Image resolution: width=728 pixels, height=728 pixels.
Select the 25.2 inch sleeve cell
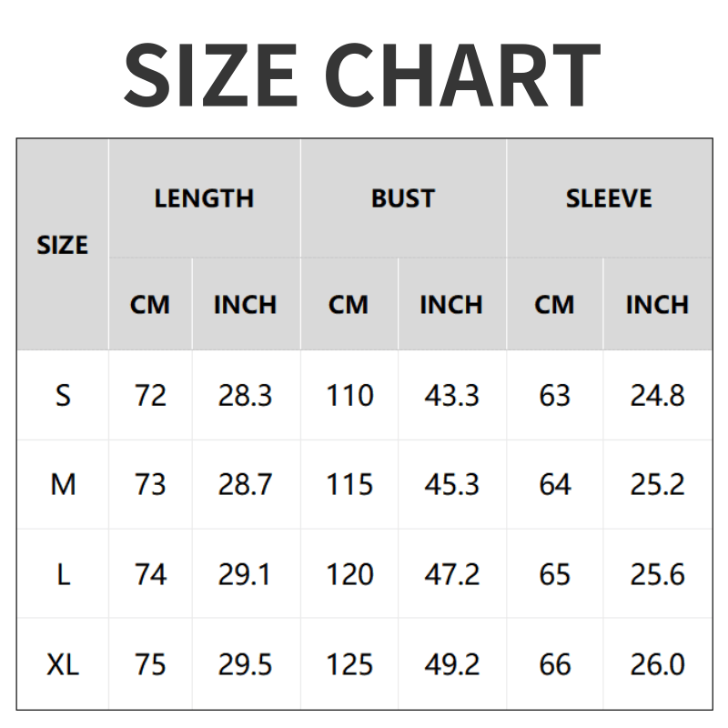(x=657, y=485)
